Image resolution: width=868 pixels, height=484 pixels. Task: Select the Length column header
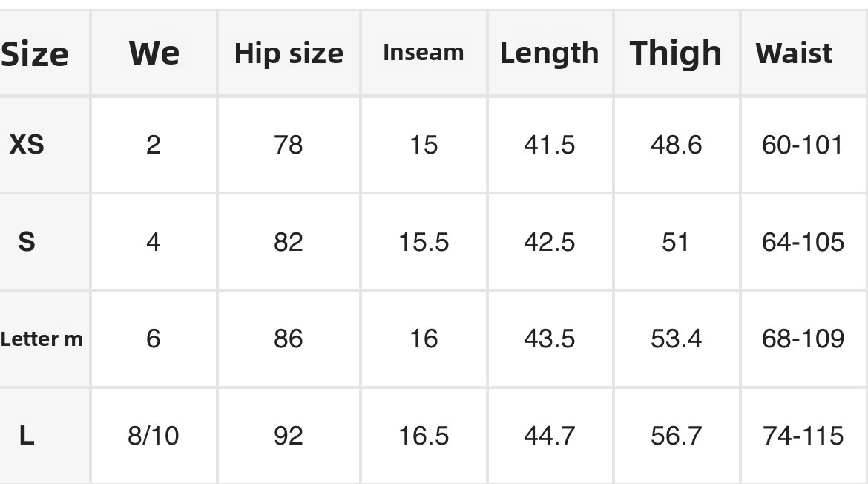pyautogui.click(x=549, y=53)
